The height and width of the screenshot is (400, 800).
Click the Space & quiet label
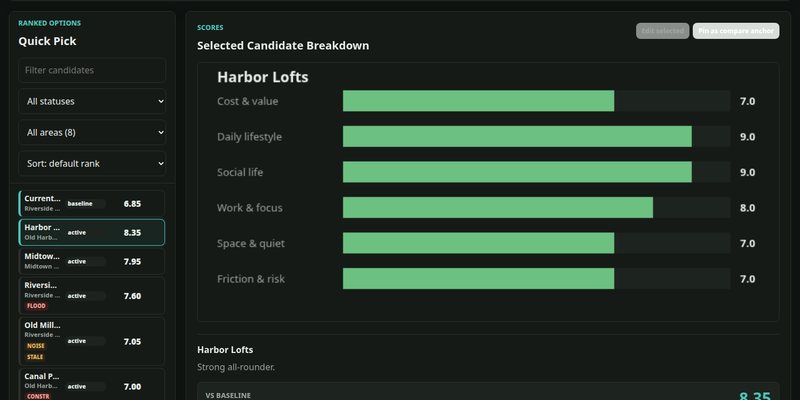(x=251, y=243)
